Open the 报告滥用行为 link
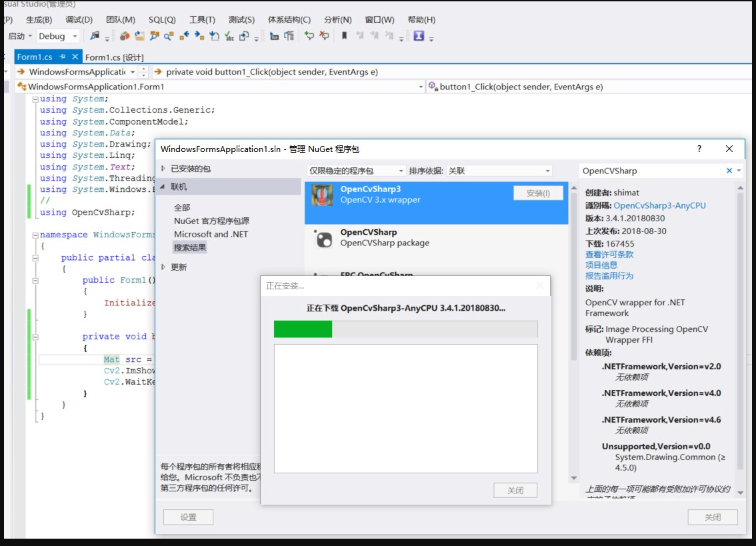 pos(609,276)
